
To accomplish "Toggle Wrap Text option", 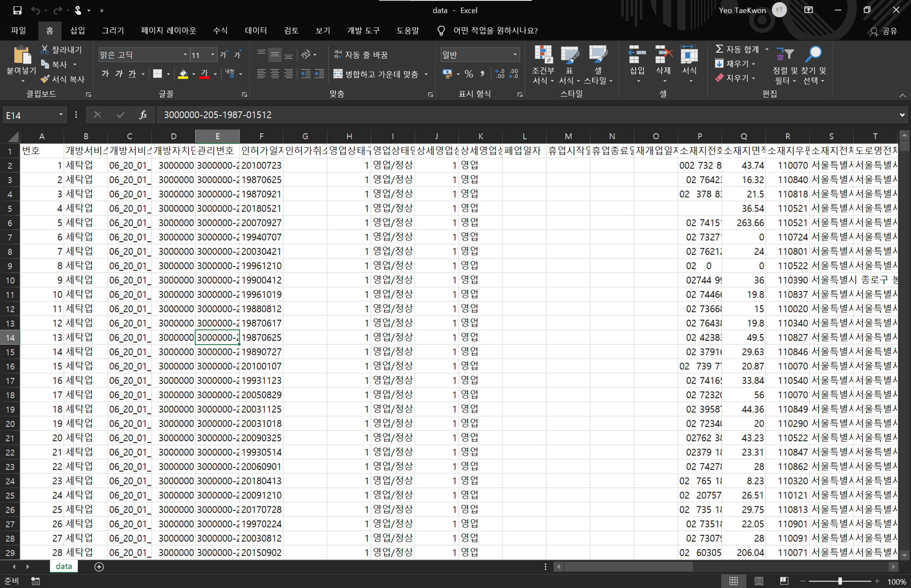I will [x=361, y=55].
